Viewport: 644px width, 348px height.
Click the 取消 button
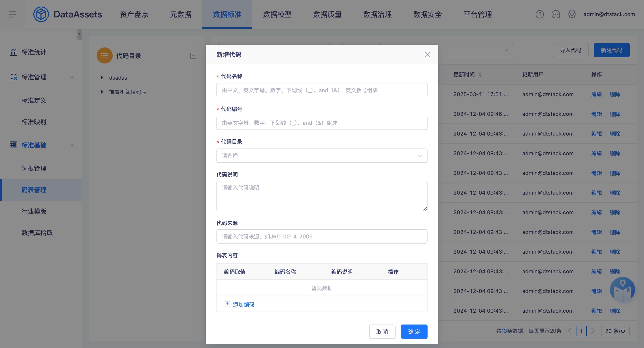382,331
